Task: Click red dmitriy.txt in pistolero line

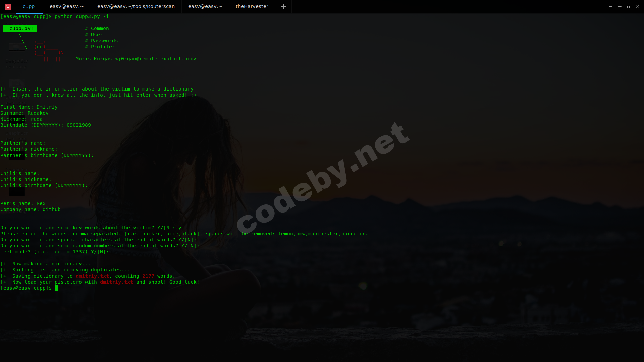Action: coord(116,282)
